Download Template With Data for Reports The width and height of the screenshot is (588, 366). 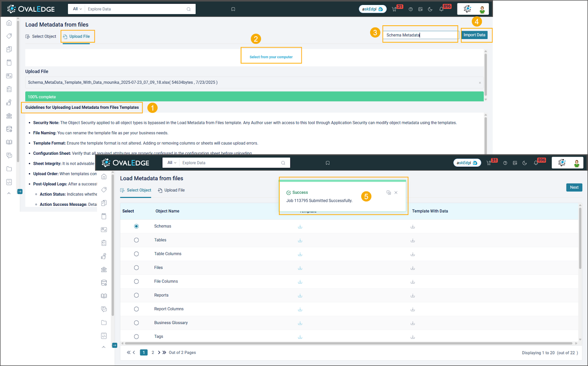[413, 295]
